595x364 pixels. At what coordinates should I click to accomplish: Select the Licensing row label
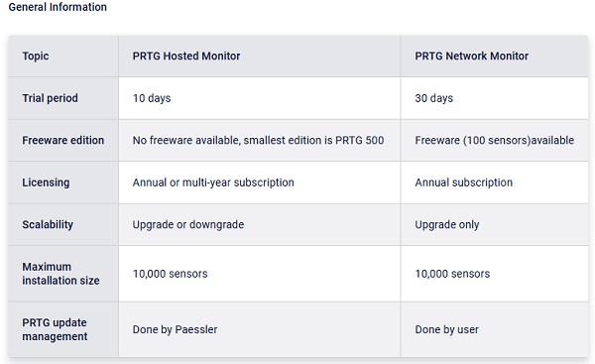[46, 182]
